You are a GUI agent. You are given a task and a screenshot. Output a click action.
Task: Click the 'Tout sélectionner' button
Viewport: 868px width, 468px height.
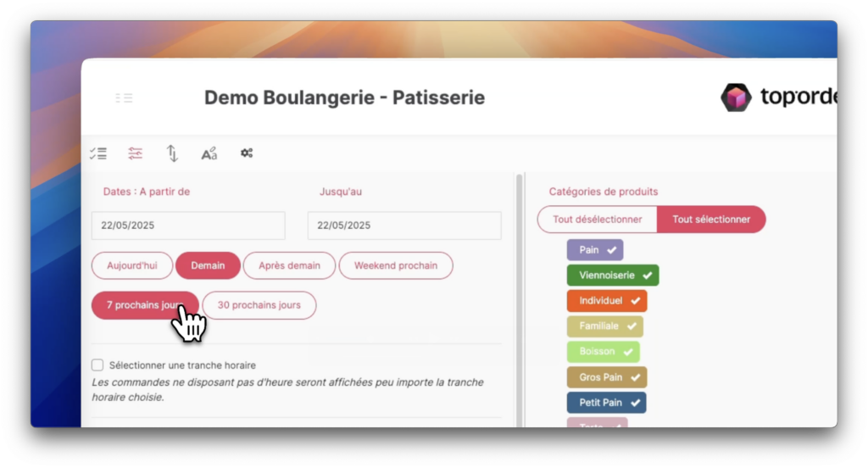point(711,220)
